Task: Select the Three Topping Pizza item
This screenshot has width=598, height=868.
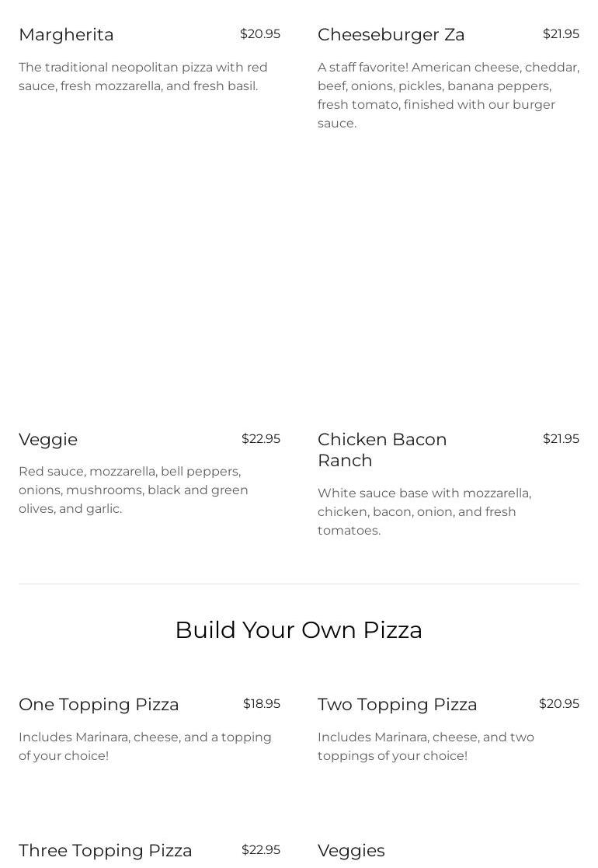Action: coord(105,851)
